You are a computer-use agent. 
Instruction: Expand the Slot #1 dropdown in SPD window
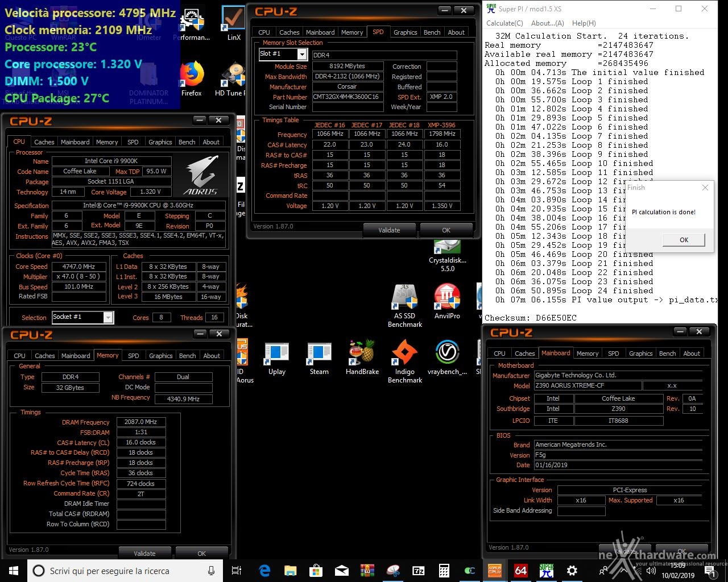pos(302,54)
